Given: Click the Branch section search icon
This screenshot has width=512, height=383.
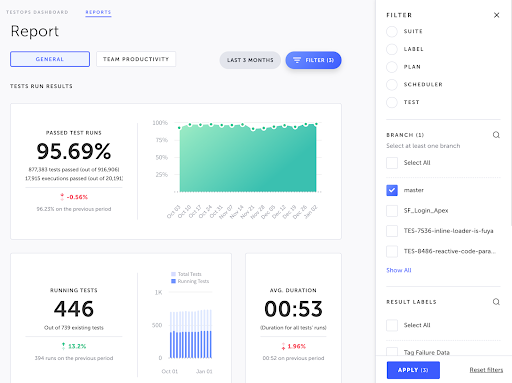Looking at the screenshot, I should (496, 135).
